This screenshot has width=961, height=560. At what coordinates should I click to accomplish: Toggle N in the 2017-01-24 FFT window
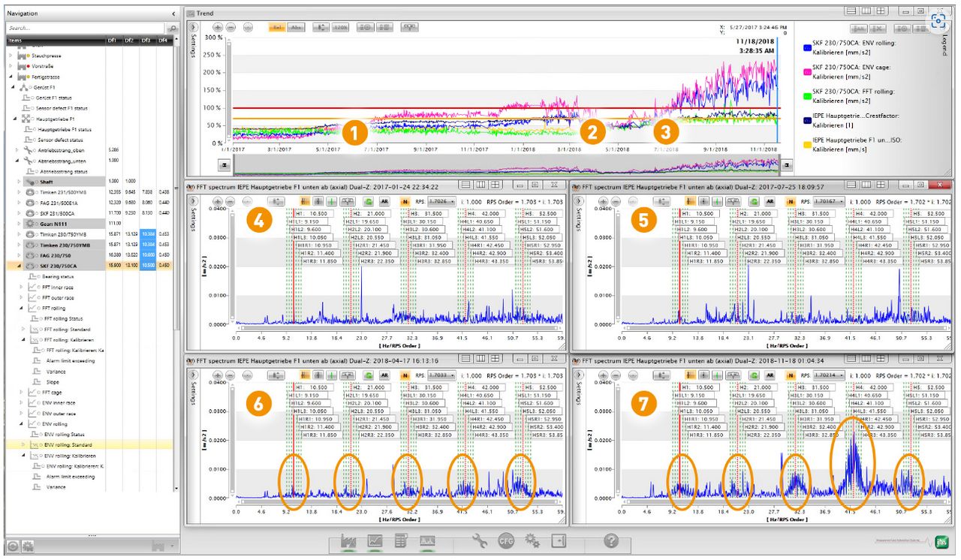(405, 201)
